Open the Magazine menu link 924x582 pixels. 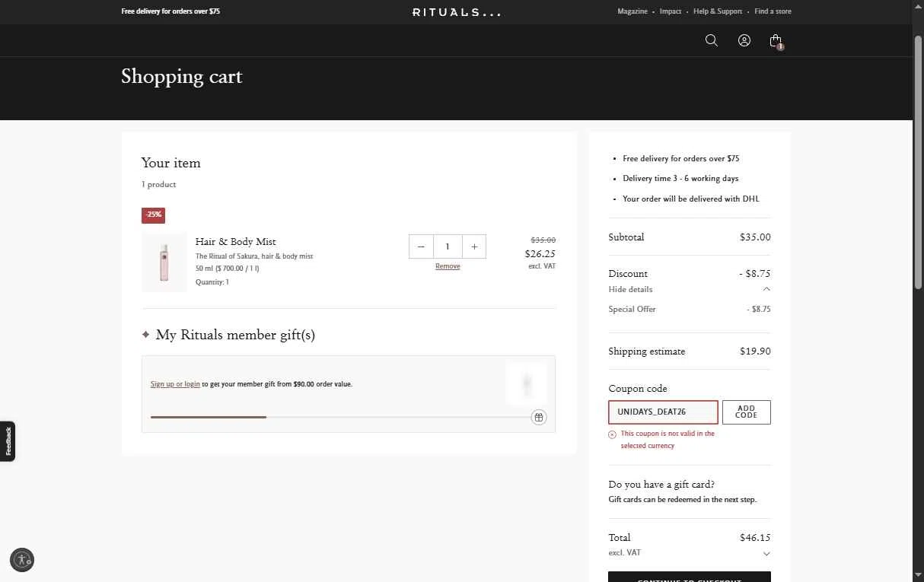tap(632, 11)
